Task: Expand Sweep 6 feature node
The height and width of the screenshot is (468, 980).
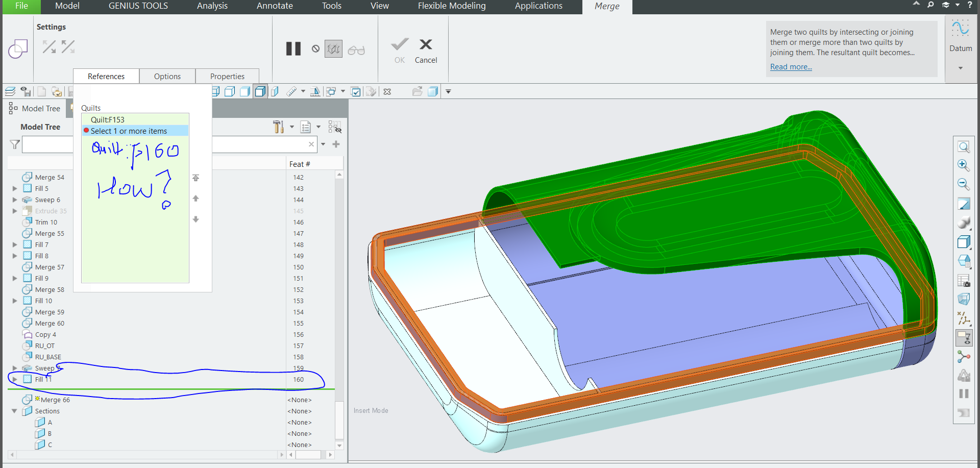Action: coord(15,200)
